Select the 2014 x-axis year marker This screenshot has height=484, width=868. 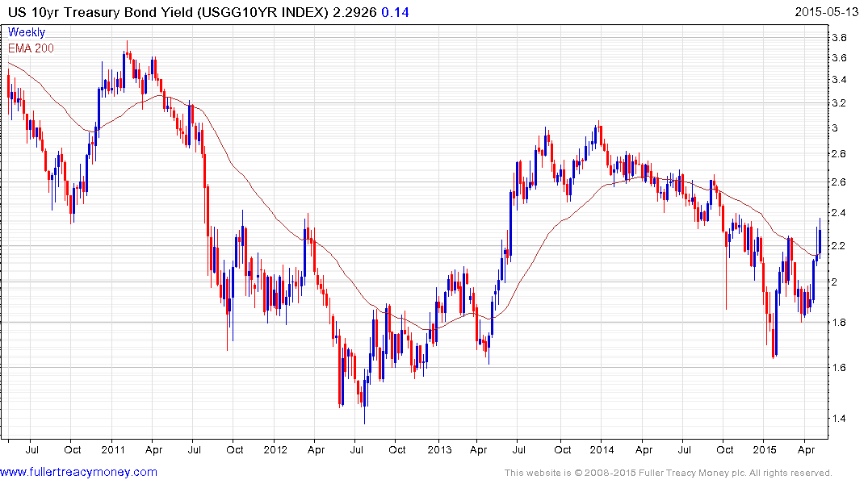coord(602,449)
